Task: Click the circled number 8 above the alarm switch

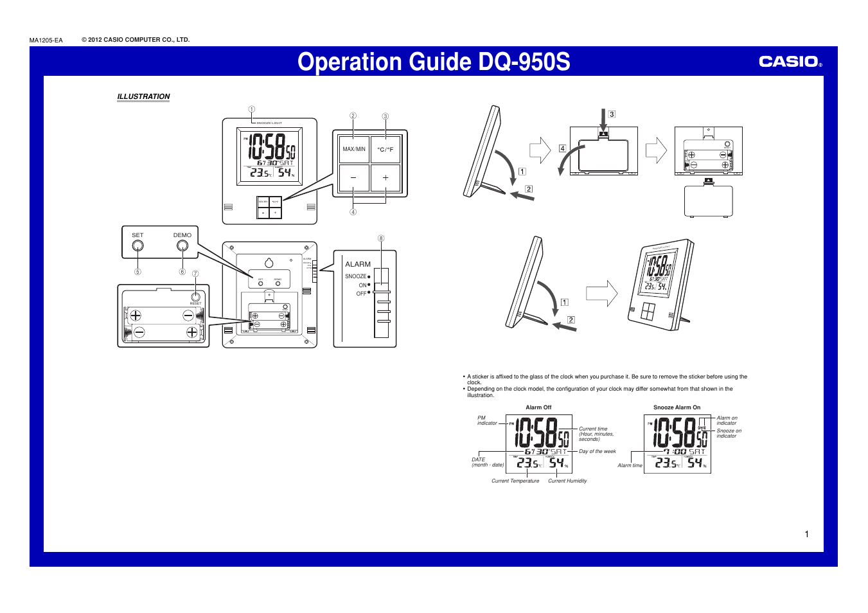Action: pos(381,238)
